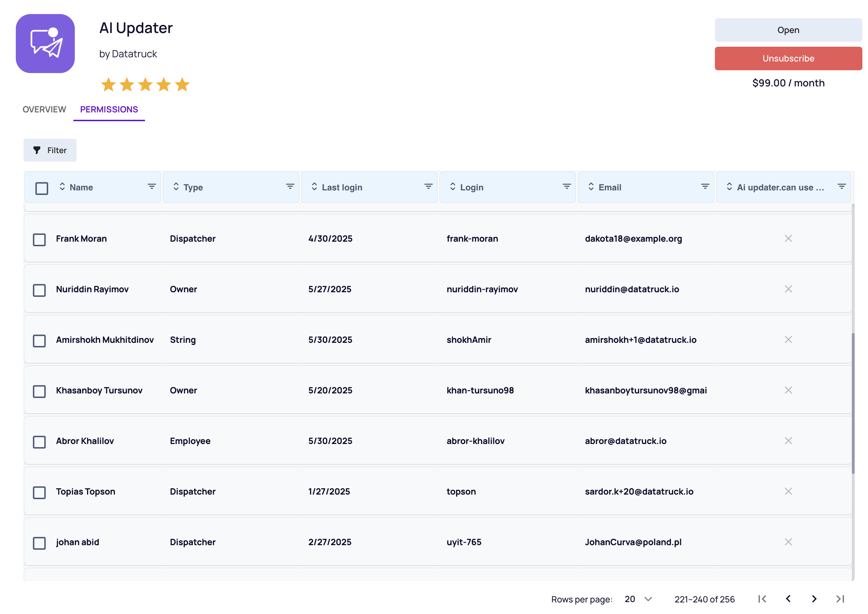Click the Open button

pos(788,30)
